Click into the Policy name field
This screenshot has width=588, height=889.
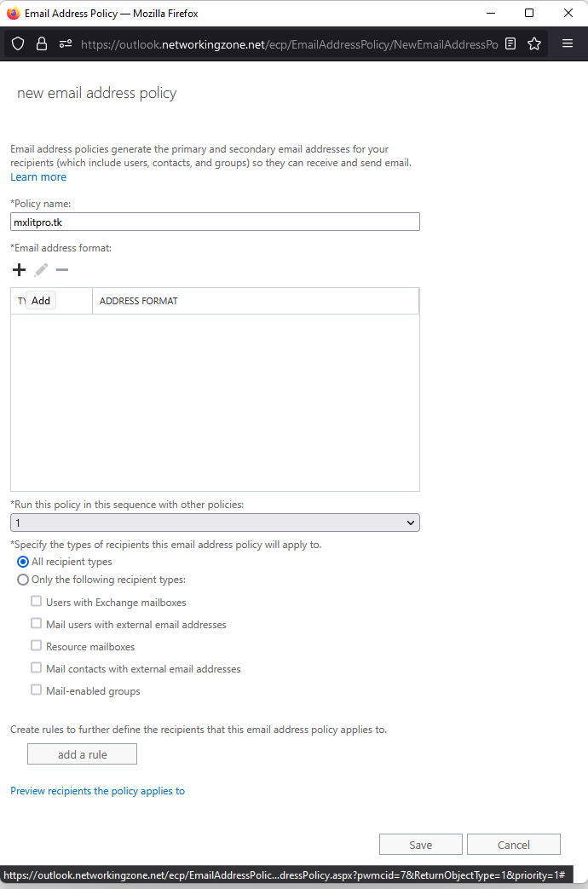tap(215, 222)
